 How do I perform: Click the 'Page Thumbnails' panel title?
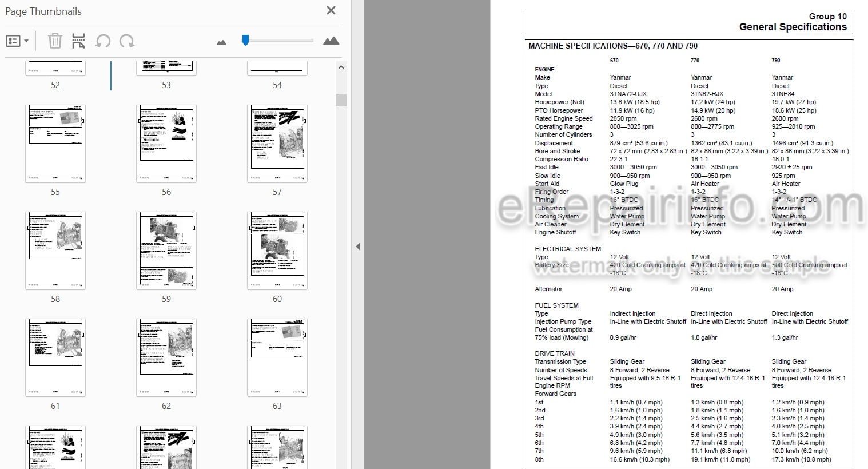click(x=43, y=11)
